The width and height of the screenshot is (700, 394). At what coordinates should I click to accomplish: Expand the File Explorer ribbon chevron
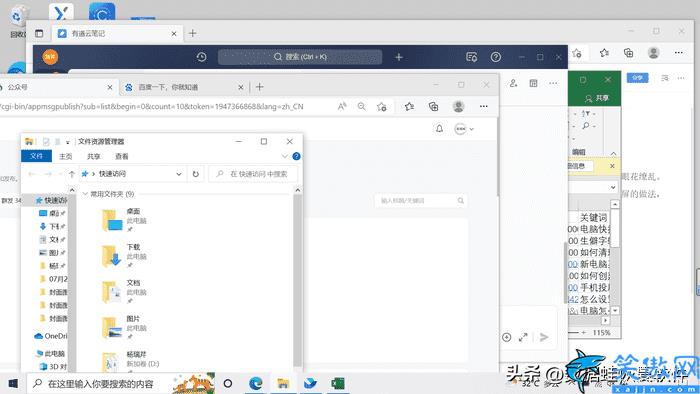click(285, 156)
